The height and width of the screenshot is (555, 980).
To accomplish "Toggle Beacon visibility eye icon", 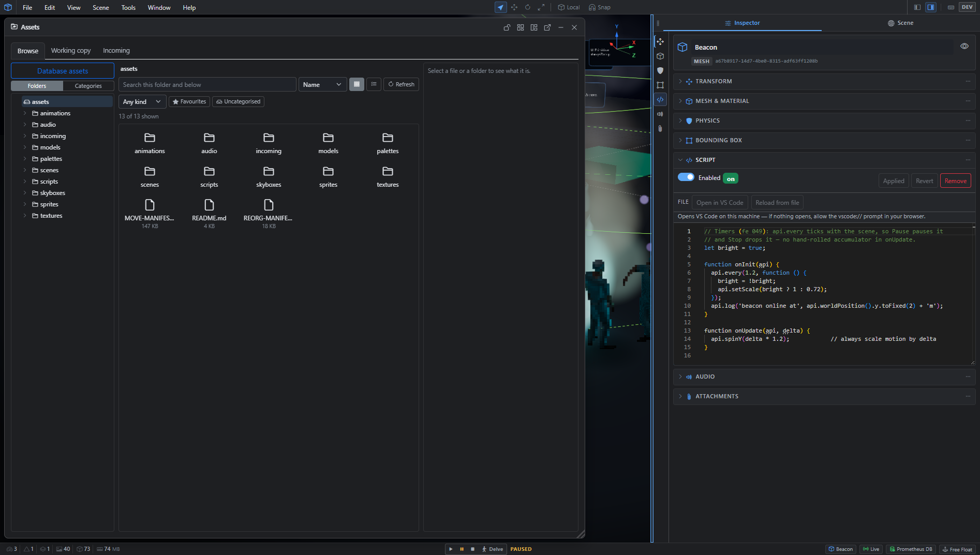I will point(964,46).
